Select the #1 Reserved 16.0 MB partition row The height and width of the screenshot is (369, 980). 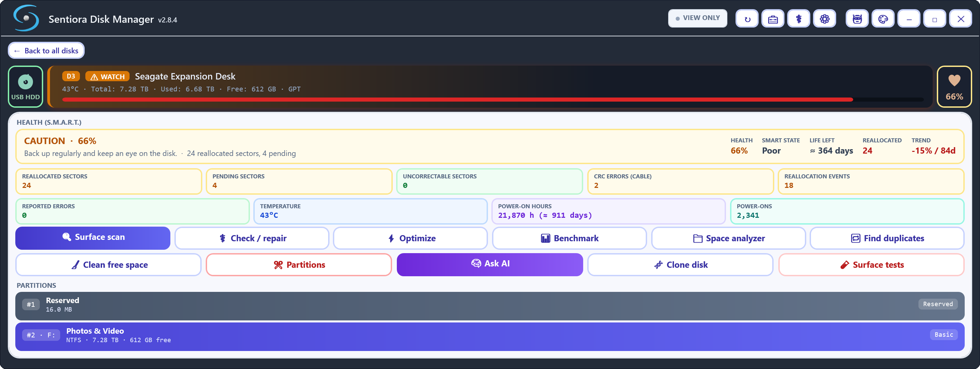click(490, 306)
